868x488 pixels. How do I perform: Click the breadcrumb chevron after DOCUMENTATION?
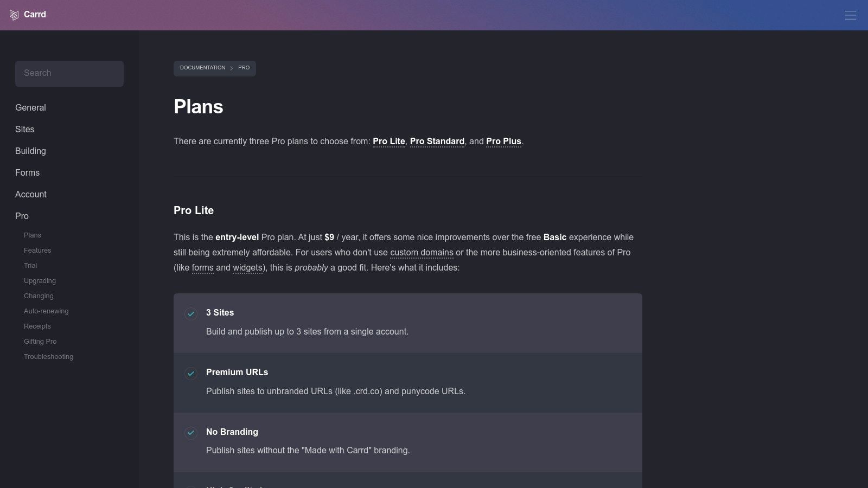click(x=232, y=68)
